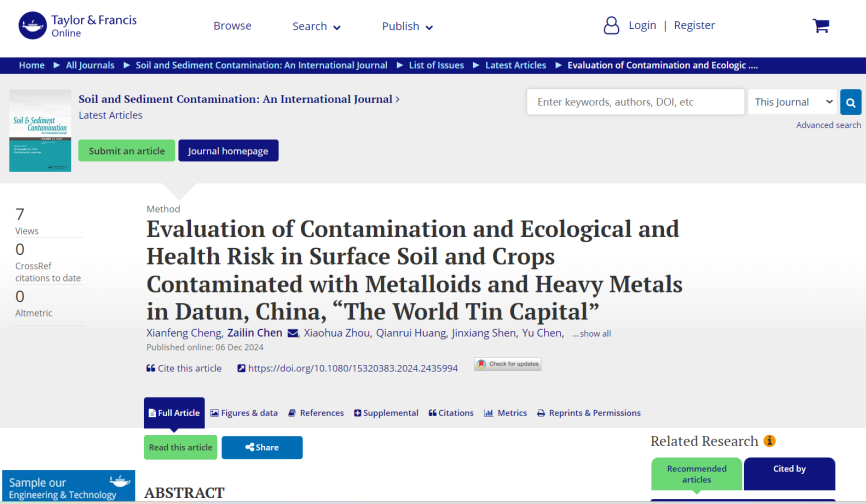The image size is (866, 504).
Task: Expand the Search dropdown menu
Action: tap(316, 26)
